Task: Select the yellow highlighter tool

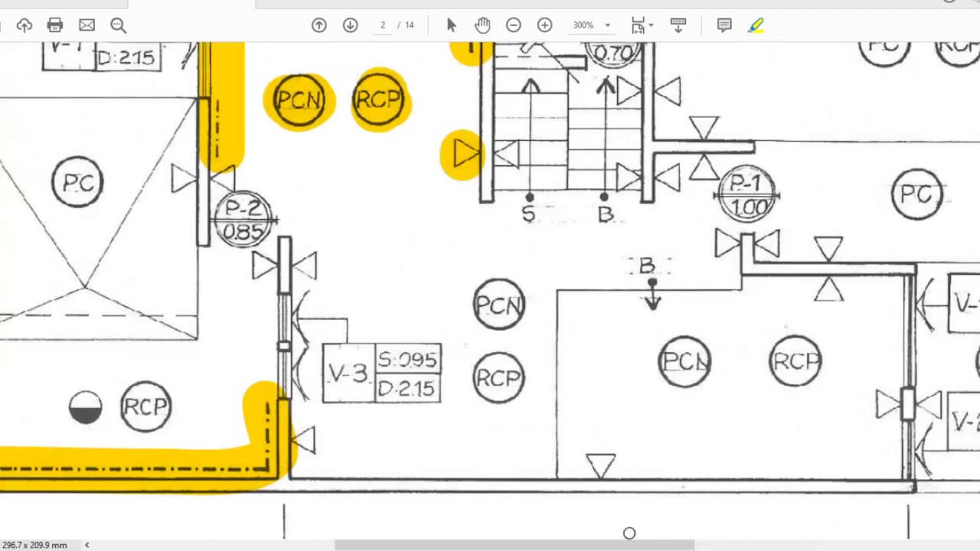Action: [756, 25]
